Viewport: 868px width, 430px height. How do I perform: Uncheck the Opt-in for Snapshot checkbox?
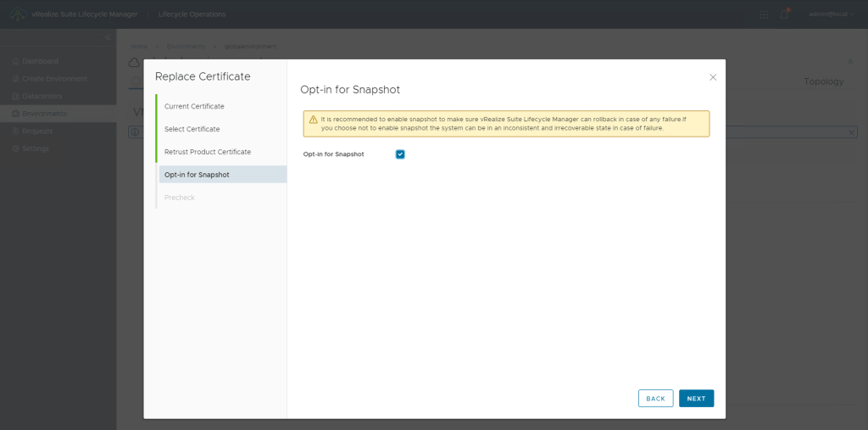point(400,154)
